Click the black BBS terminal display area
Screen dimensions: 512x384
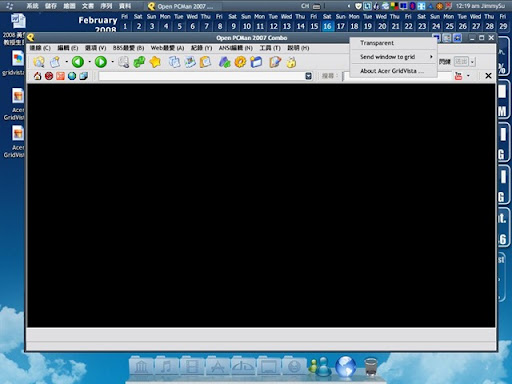click(x=261, y=205)
